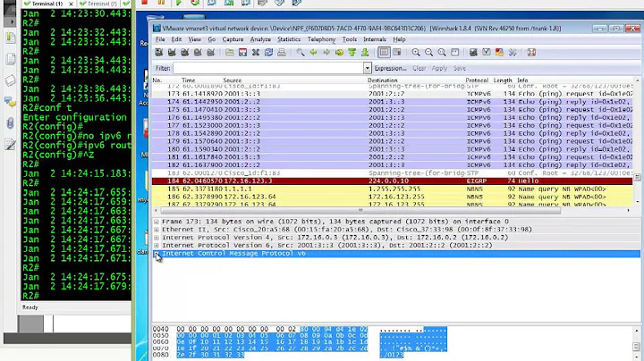Stop the running capture icon
The image size is (644, 361).
click(198, 53)
